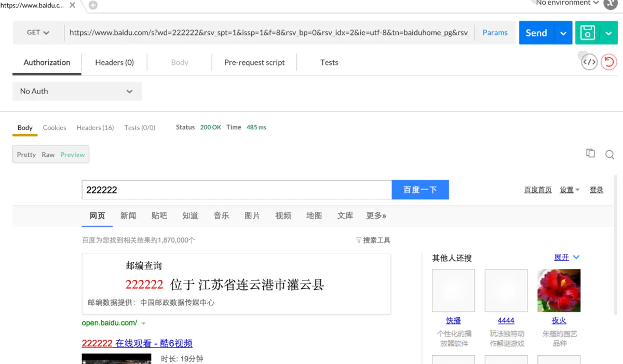The width and height of the screenshot is (623, 364).
Task: Copy the response body icon
Action: [x=590, y=153]
